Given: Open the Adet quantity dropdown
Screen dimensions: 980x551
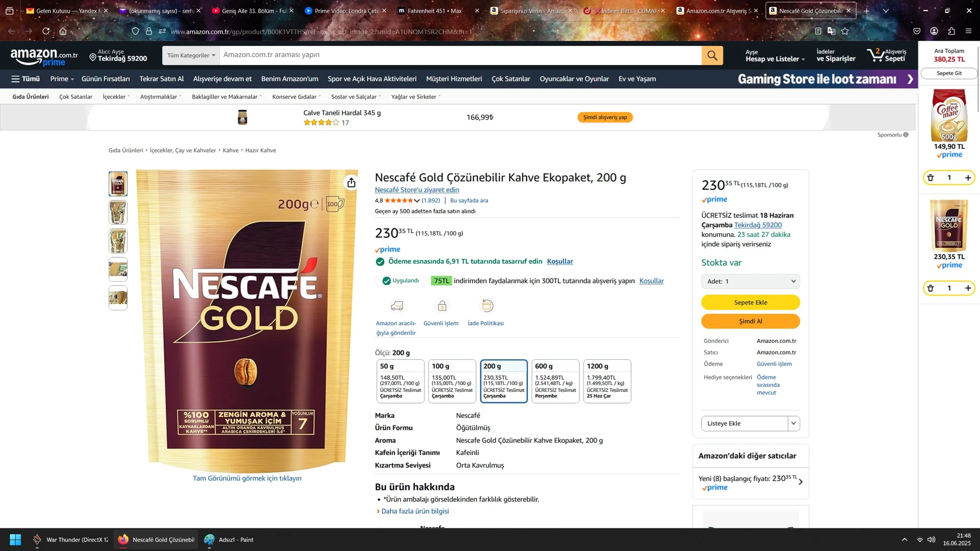Looking at the screenshot, I should [x=750, y=281].
